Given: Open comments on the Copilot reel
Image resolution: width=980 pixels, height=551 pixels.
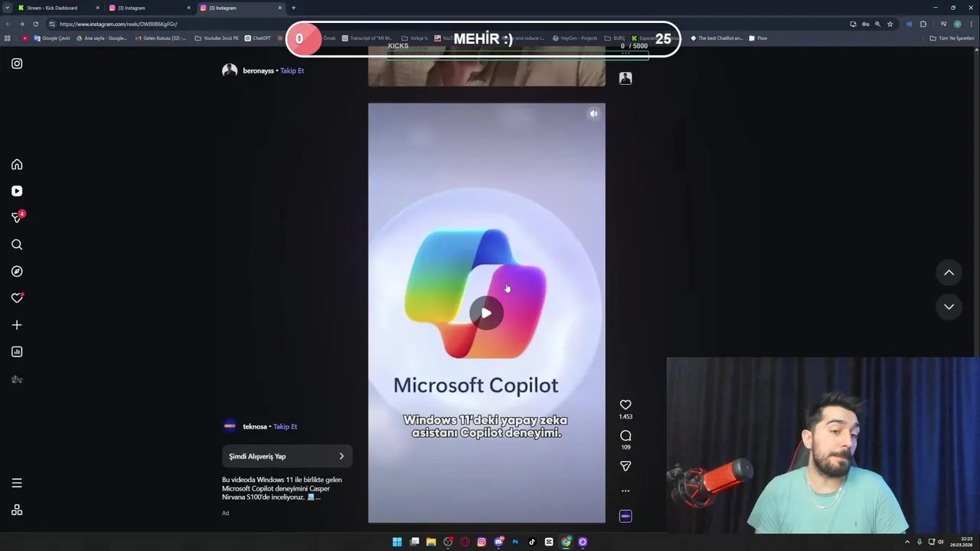Looking at the screenshot, I should tap(626, 435).
